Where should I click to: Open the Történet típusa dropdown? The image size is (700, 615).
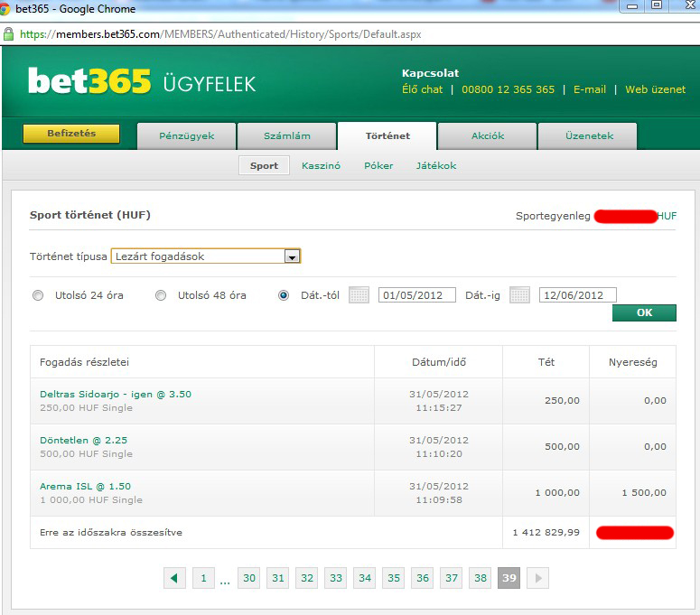(x=206, y=256)
